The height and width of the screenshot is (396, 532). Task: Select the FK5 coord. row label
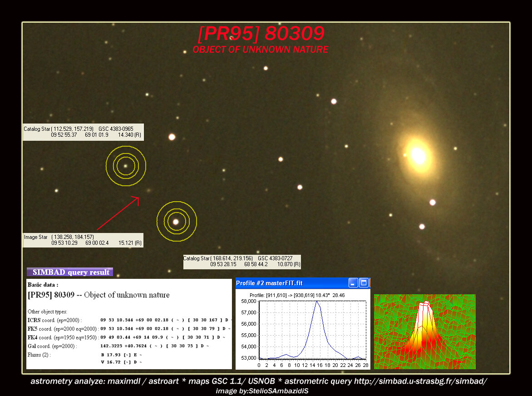click(63, 329)
